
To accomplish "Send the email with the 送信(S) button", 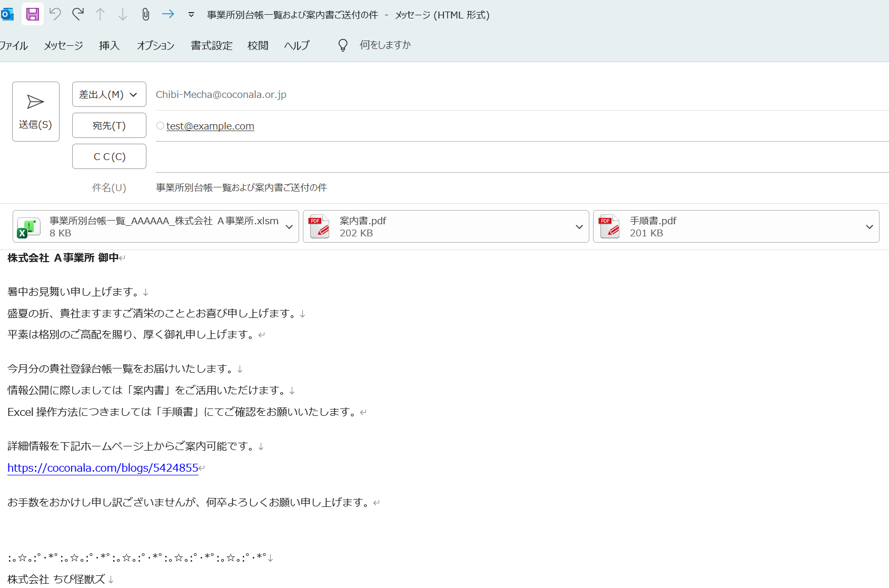I will click(x=36, y=112).
